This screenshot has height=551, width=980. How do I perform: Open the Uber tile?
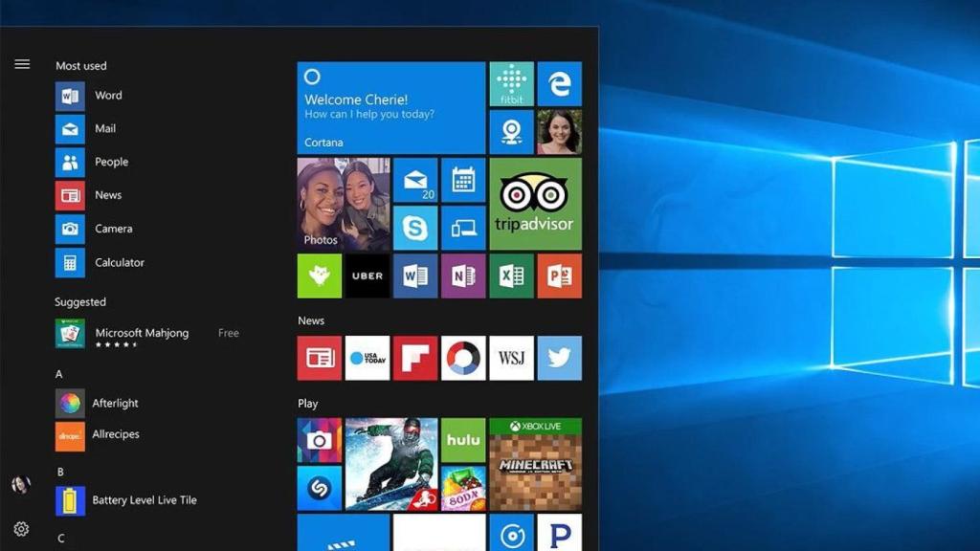click(367, 276)
